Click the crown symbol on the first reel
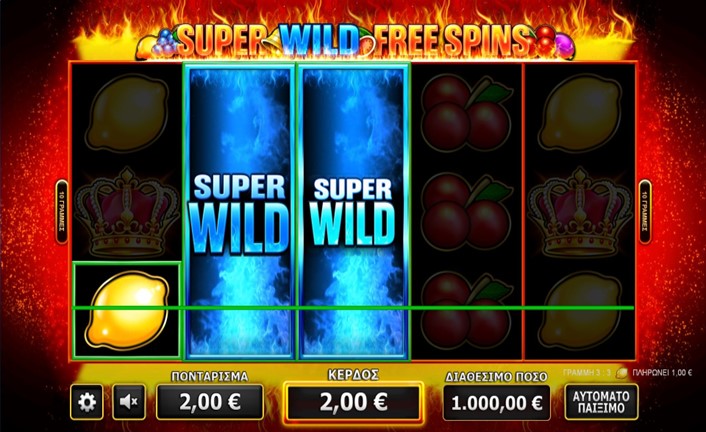 (x=127, y=212)
